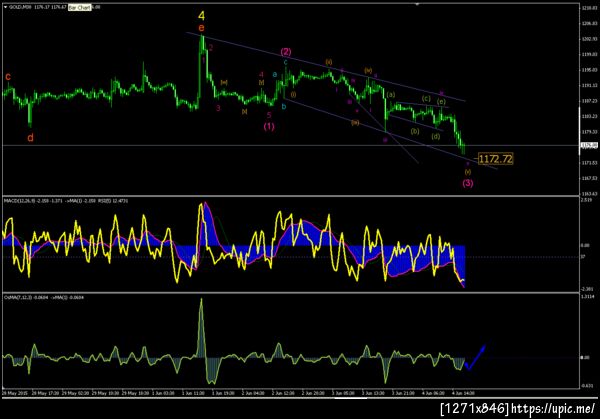Select the cyan wave b label
The height and width of the screenshot is (419, 600).
tap(284, 106)
